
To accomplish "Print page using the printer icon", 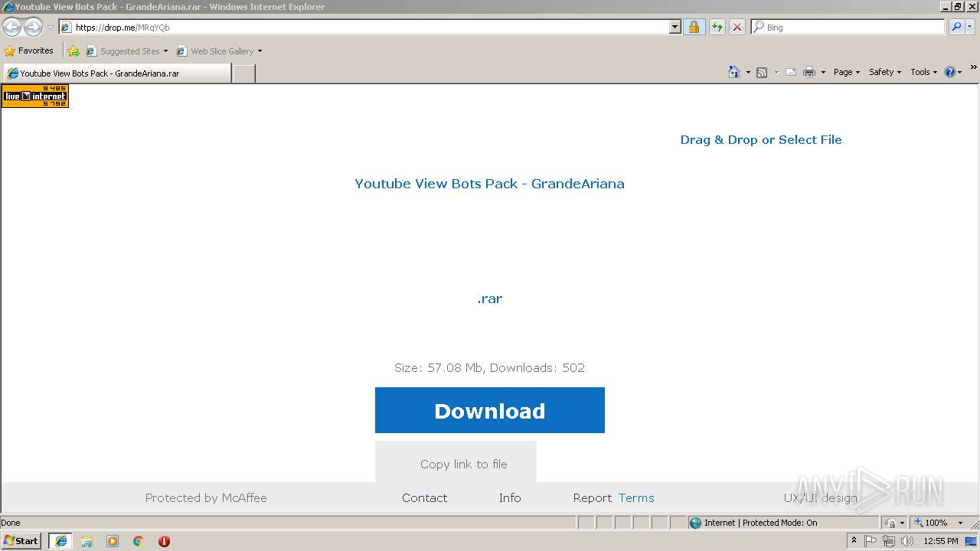I will pyautogui.click(x=809, y=72).
